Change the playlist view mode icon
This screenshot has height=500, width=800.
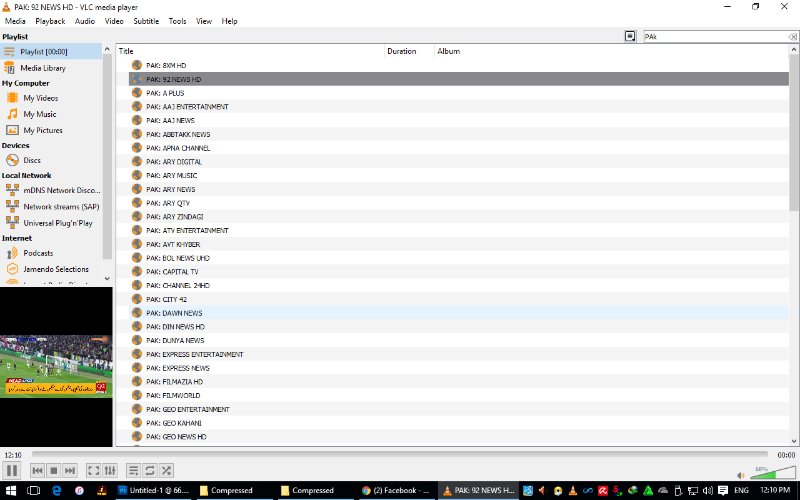point(630,36)
